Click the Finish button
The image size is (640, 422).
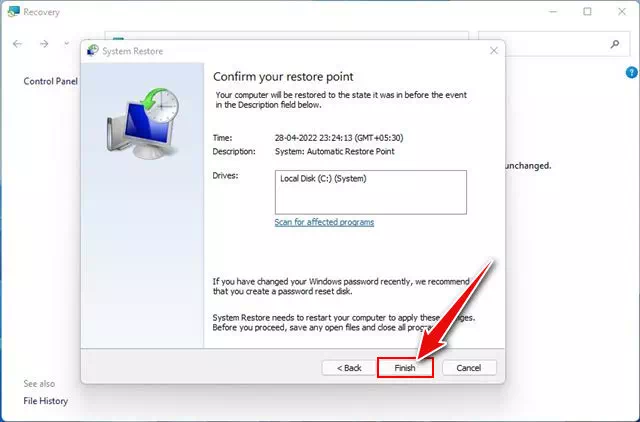point(404,367)
